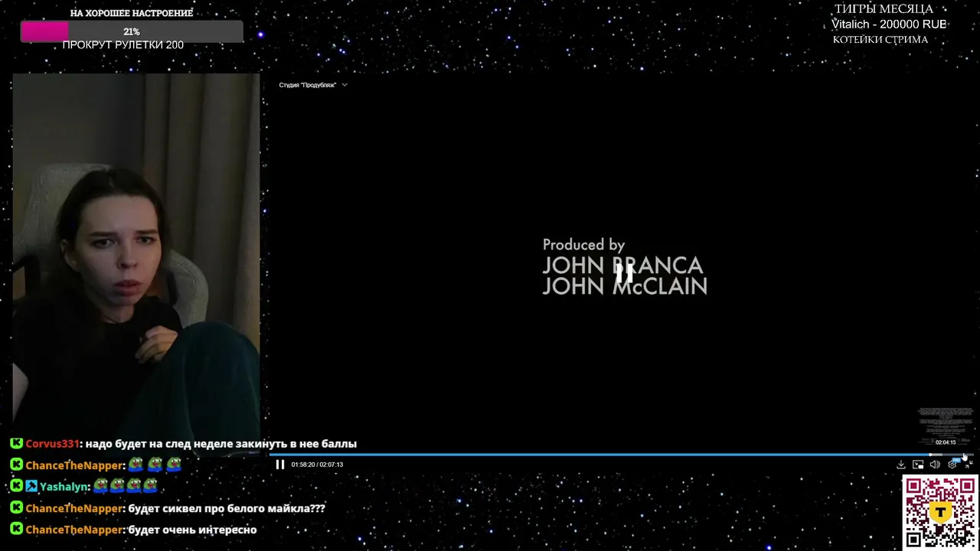
Task: Click the message "будет сиквел про белого майкла???"
Action: [x=227, y=508]
